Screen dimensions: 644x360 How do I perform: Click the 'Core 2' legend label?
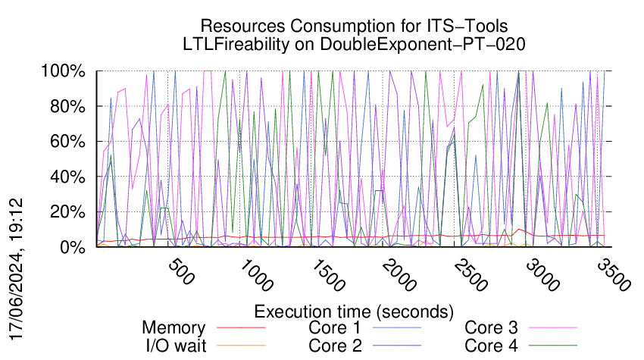335,346
